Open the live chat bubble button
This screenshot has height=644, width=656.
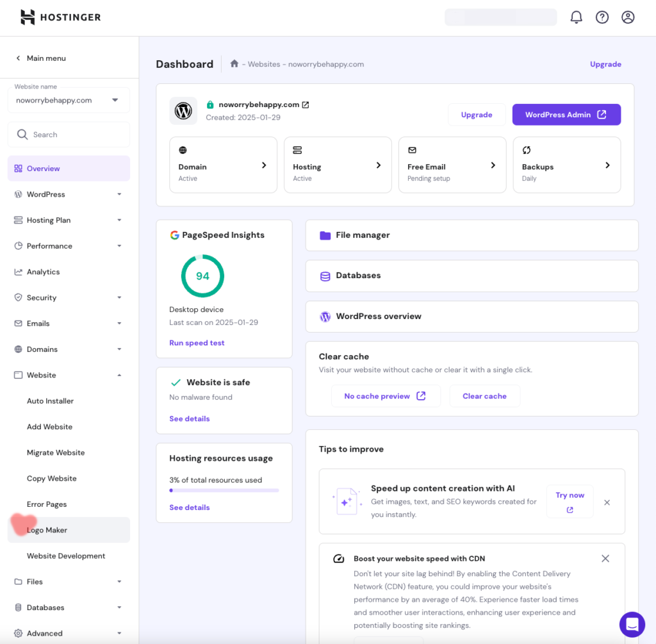click(x=632, y=624)
